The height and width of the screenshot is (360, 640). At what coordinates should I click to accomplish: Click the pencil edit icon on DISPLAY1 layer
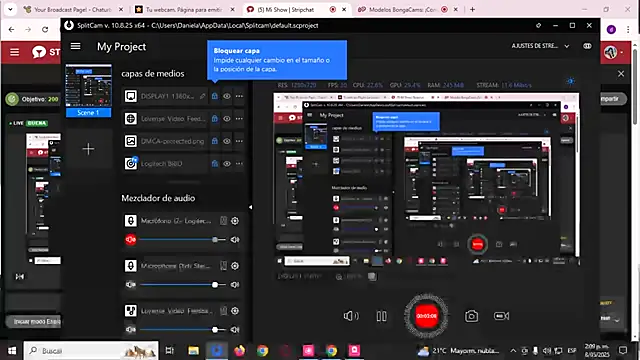coord(203,96)
